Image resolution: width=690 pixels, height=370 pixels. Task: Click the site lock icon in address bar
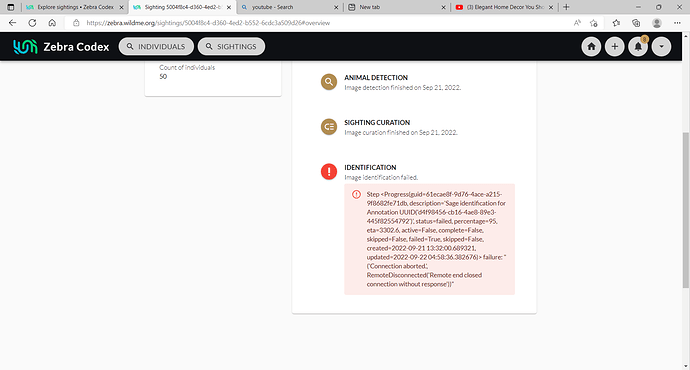pos(76,23)
